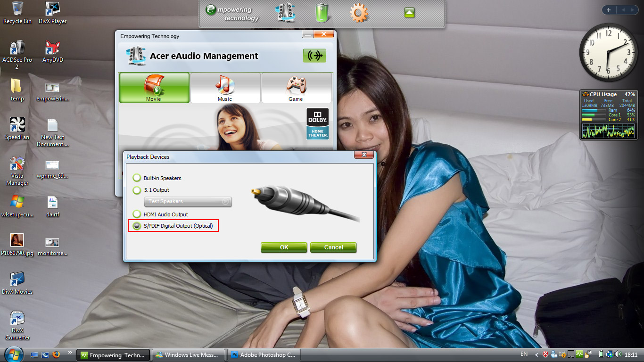The width and height of the screenshot is (644, 362).
Task: Select HDMI Audio Output option
Action: tap(137, 214)
